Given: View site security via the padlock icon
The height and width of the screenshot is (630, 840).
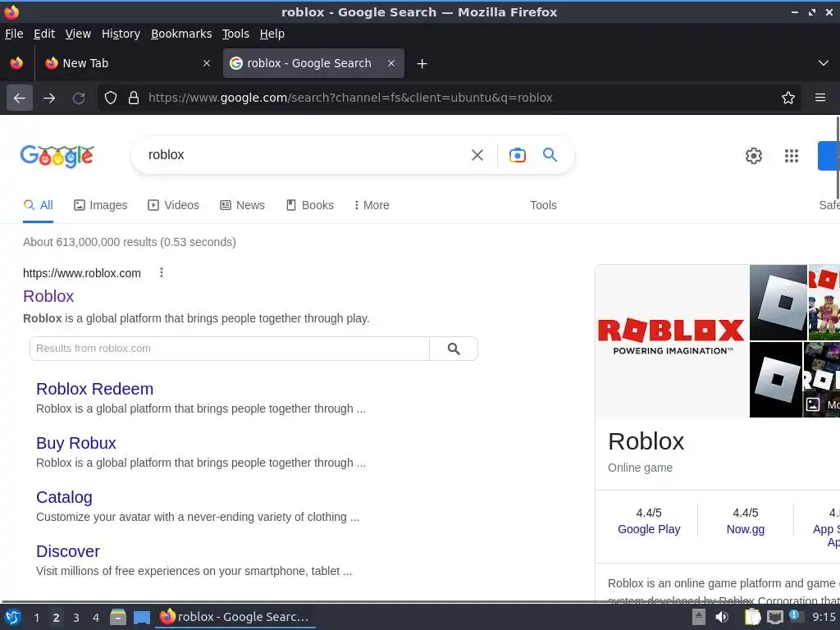Looking at the screenshot, I should point(134,98).
